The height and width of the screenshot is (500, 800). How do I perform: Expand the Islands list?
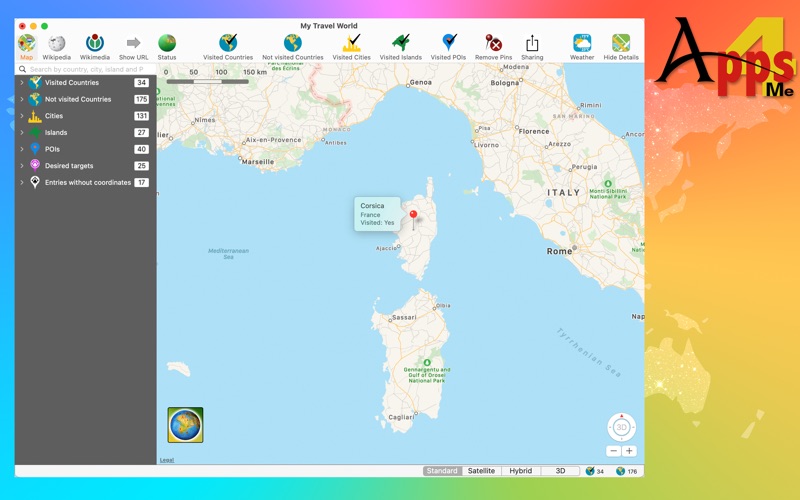coord(22,133)
